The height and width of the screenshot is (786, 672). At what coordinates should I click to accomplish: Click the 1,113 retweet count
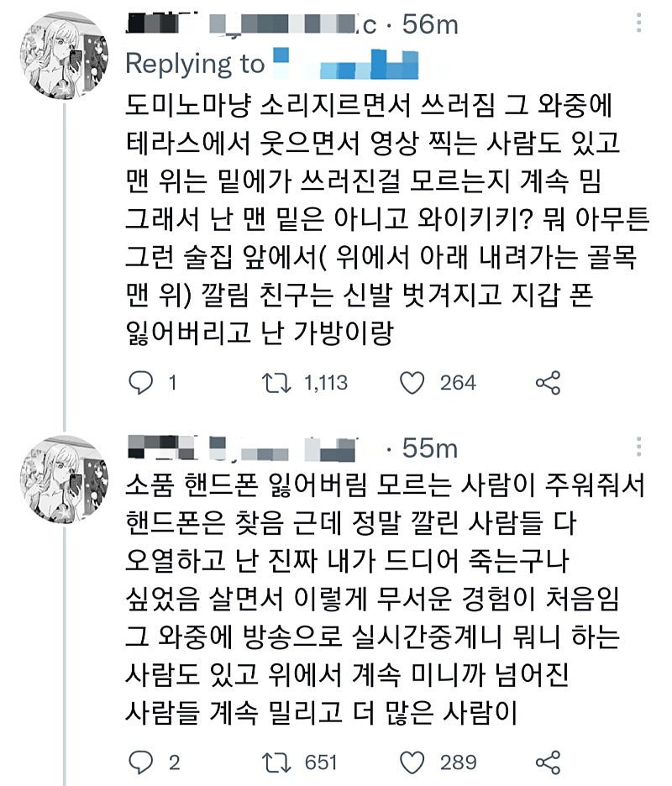coord(325,383)
